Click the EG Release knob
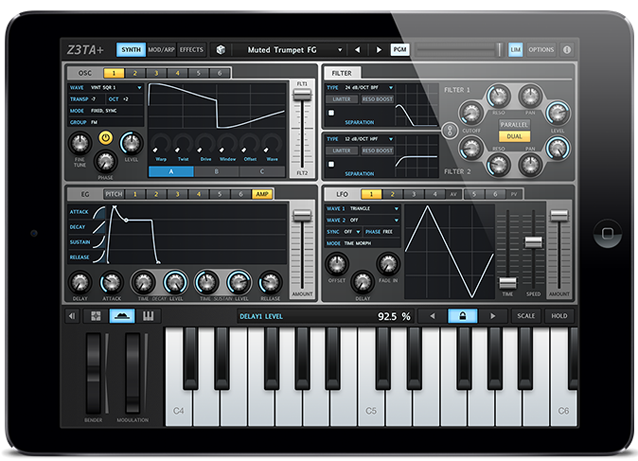 270,282
